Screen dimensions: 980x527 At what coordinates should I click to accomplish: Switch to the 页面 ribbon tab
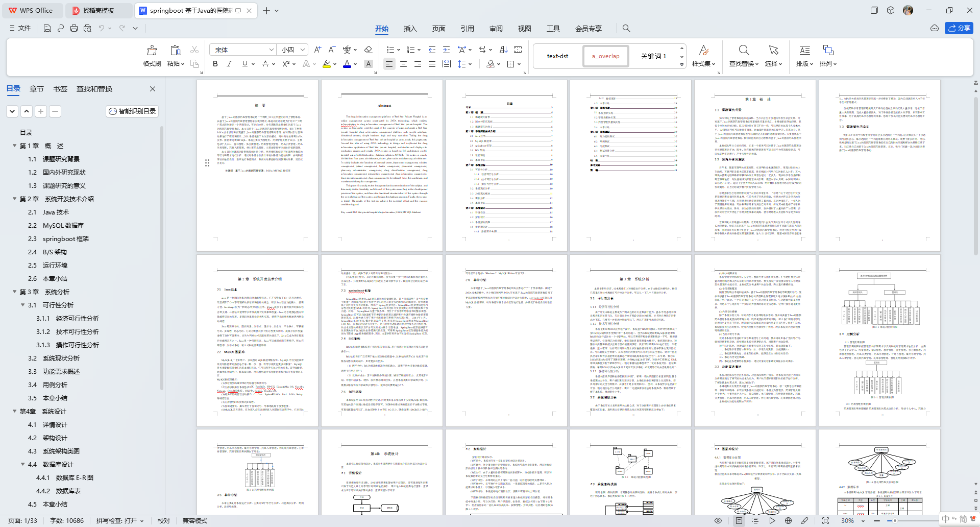439,29
